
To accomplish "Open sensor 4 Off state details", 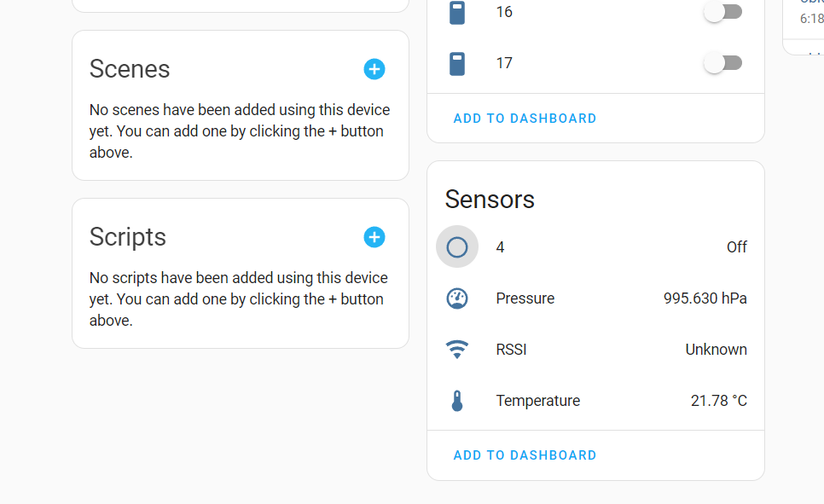I will 737,247.
